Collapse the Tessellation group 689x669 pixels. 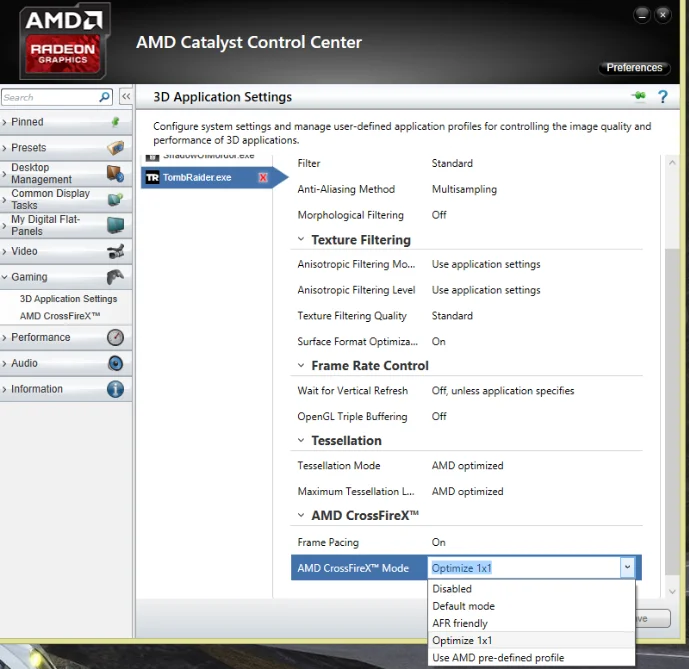tap(301, 440)
